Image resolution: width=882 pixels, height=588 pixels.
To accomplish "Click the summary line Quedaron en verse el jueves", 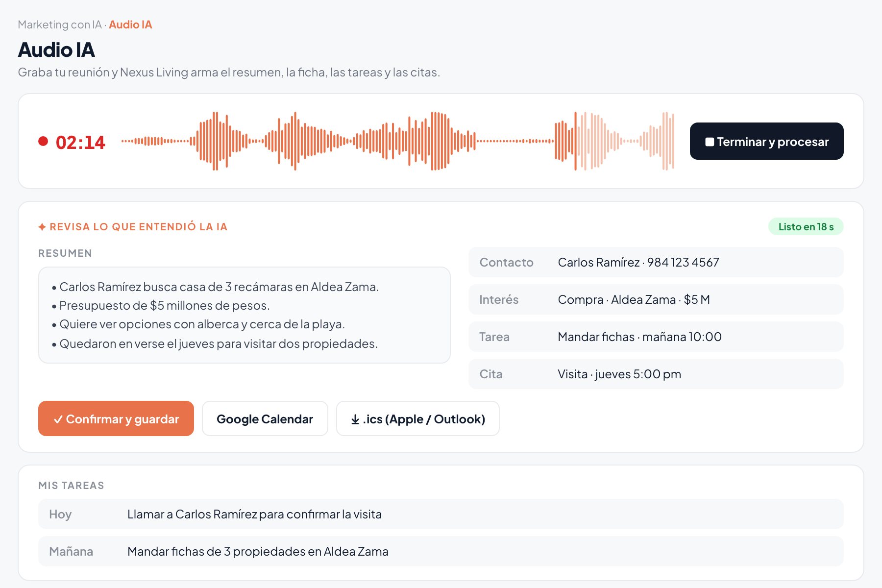I will coord(215,344).
